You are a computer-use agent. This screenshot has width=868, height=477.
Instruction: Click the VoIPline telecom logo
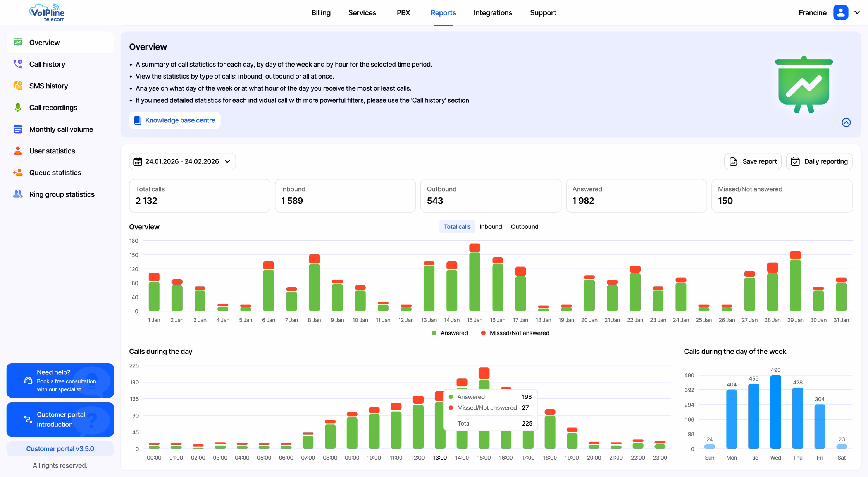pos(47,13)
